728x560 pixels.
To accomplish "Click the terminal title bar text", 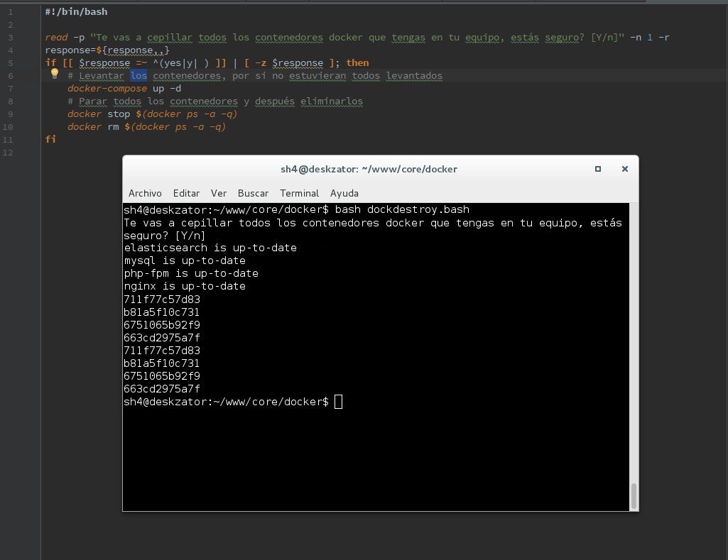I will [369, 170].
